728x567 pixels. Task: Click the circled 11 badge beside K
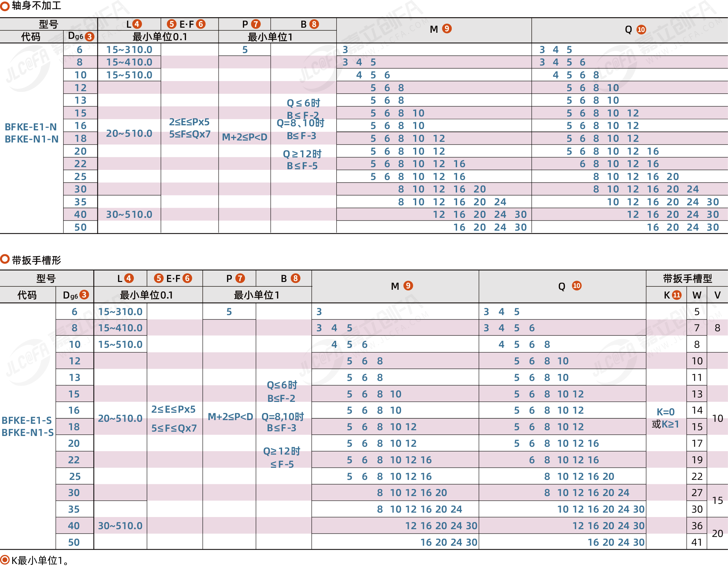(677, 295)
